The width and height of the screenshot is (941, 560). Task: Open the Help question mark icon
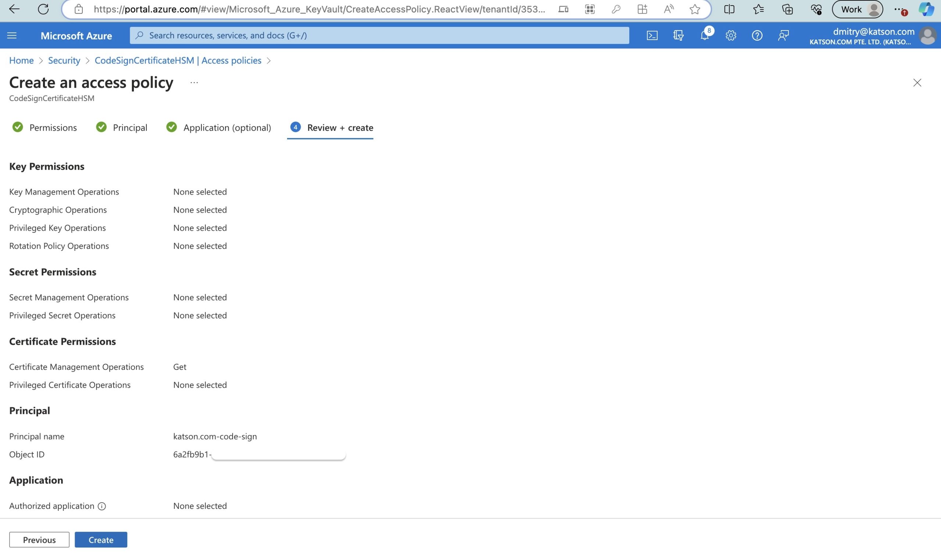click(x=757, y=36)
